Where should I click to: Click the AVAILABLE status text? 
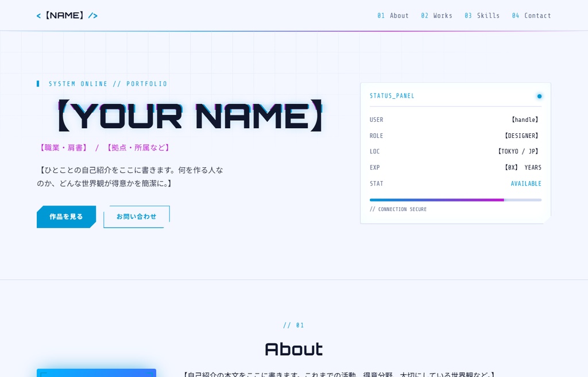pos(526,184)
